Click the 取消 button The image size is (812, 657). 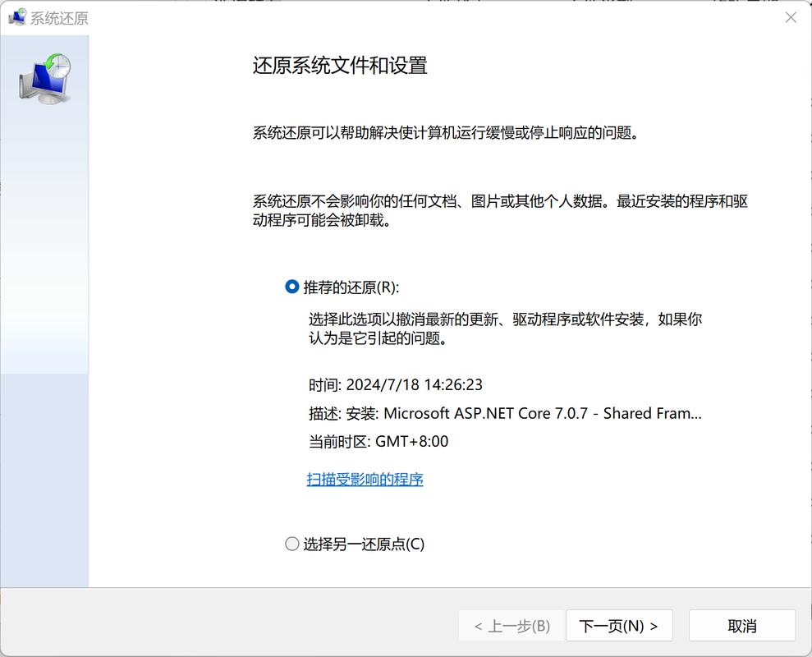[741, 626]
